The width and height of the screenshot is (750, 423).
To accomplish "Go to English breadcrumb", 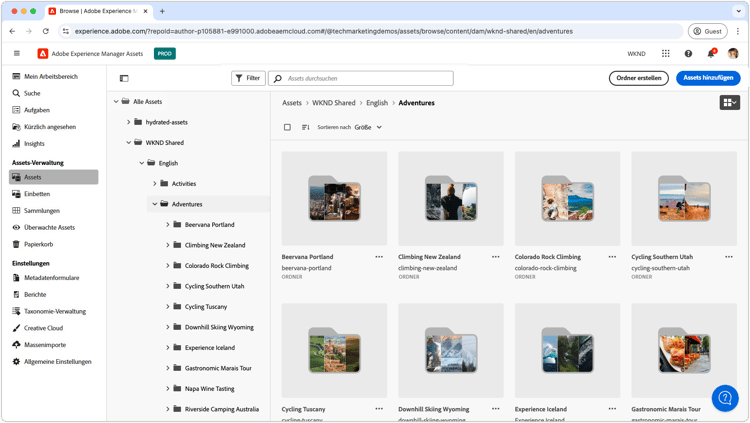I will [377, 103].
